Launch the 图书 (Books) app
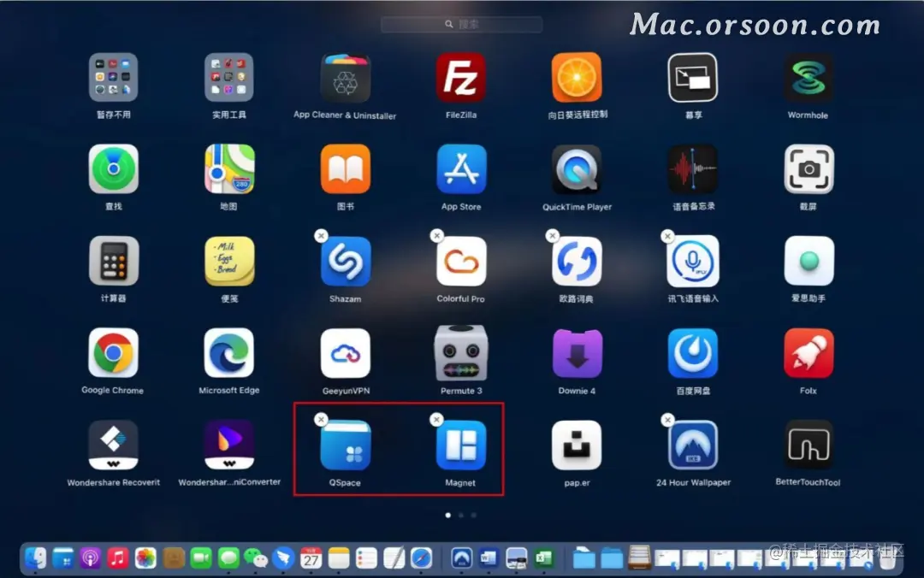924x578 pixels. point(346,169)
